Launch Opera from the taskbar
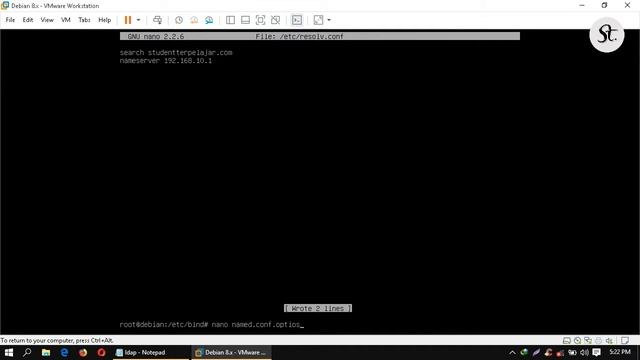Viewport: 640px width, 360px height. click(x=101, y=352)
